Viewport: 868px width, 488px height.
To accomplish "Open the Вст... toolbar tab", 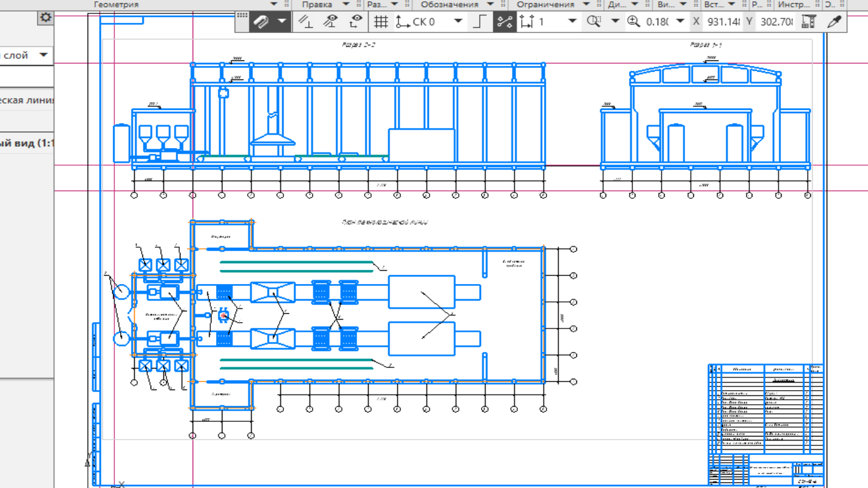I will coord(714,4).
